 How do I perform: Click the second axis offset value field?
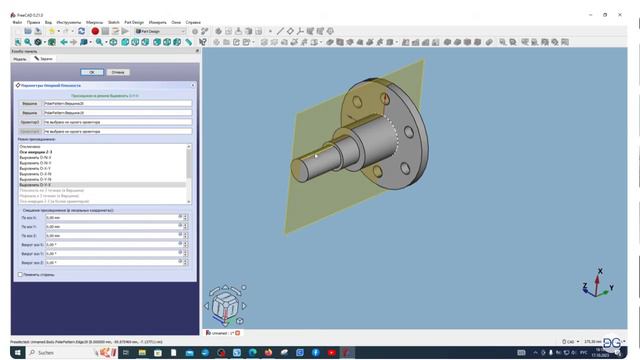[114, 227]
